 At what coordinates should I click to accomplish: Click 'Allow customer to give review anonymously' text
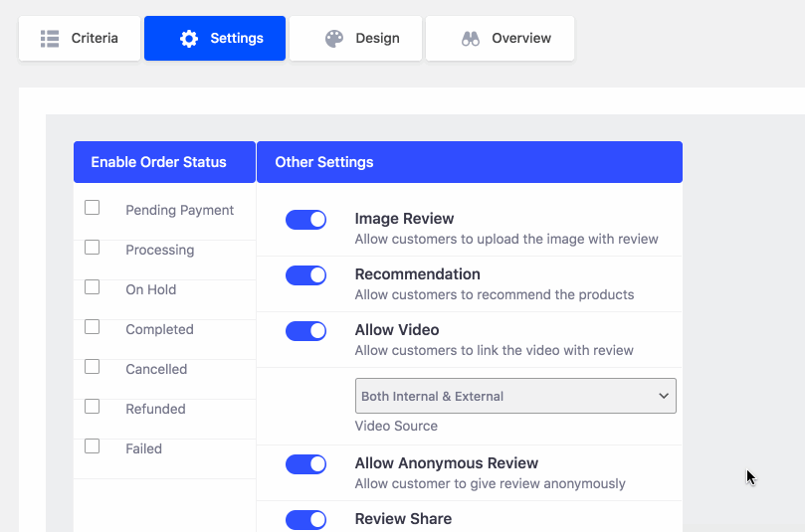coord(490,484)
